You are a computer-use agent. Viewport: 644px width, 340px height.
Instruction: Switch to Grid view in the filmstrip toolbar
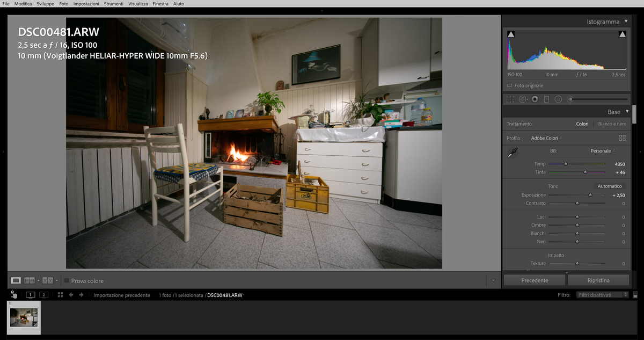(x=61, y=294)
